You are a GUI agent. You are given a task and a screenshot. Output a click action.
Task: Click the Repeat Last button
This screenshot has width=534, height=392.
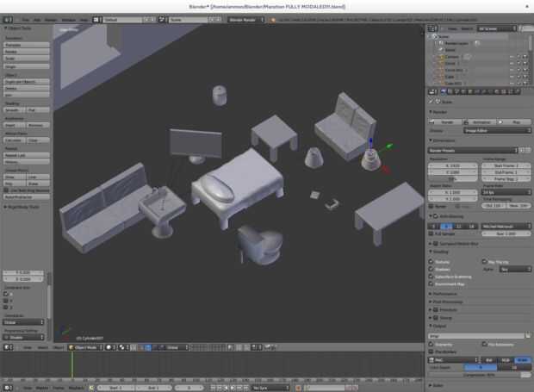coord(27,155)
